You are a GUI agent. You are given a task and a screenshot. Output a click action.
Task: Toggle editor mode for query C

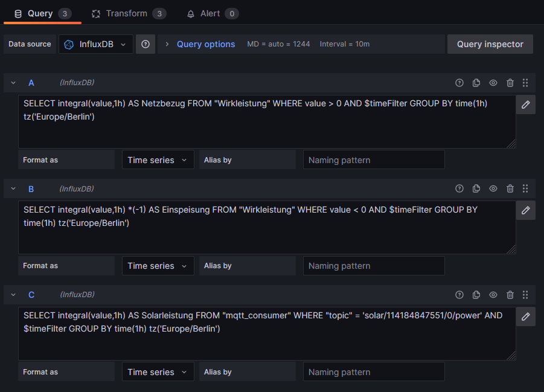coord(525,316)
